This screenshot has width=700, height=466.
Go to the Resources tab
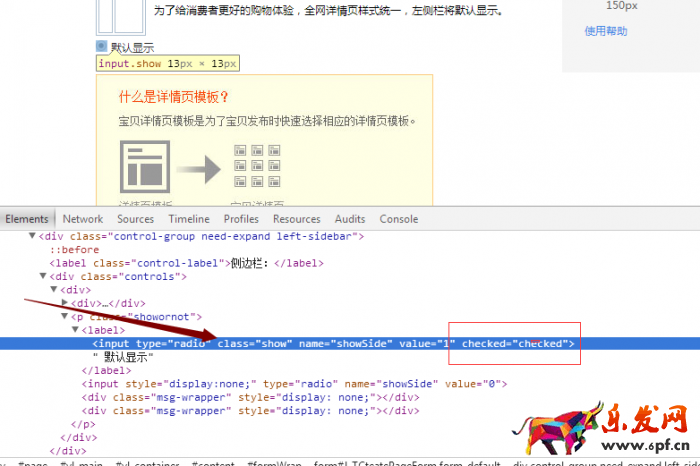point(297,219)
